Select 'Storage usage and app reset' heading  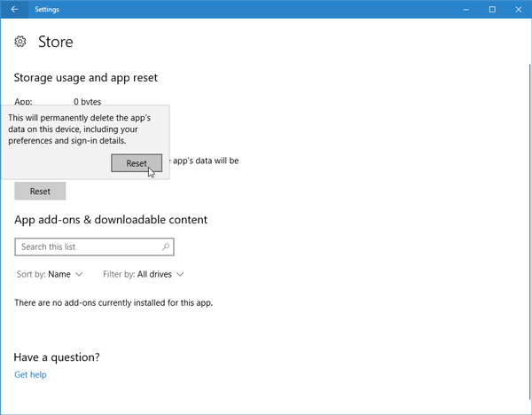pyautogui.click(x=85, y=78)
